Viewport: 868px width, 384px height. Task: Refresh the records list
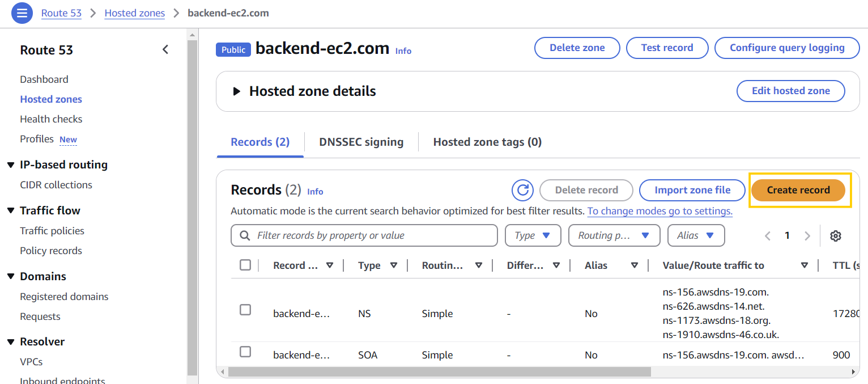point(522,190)
